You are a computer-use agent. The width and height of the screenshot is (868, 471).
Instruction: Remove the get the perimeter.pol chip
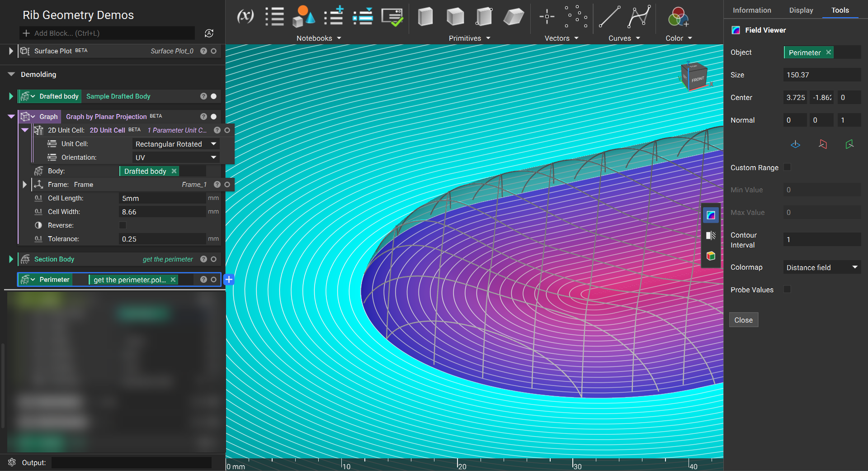[x=173, y=280]
